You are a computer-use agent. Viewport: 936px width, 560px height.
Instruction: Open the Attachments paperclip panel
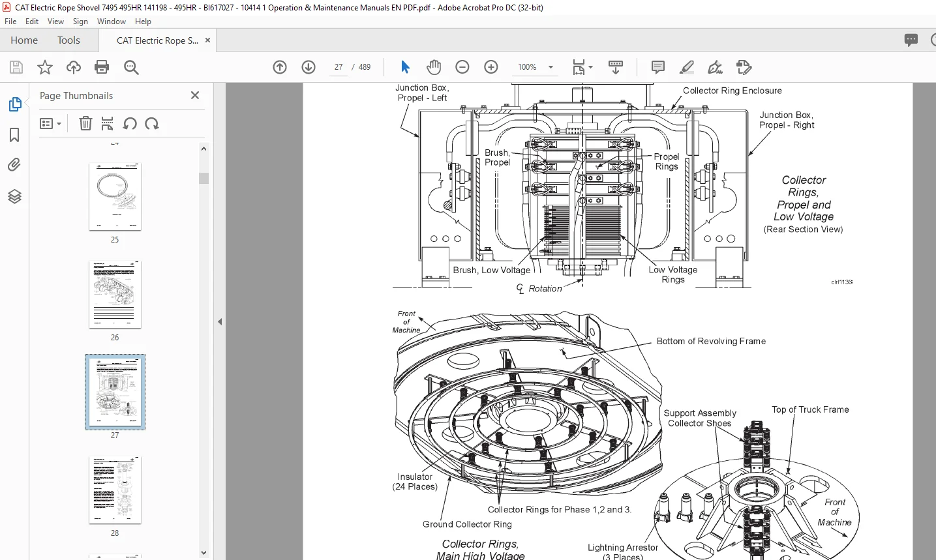click(x=14, y=165)
